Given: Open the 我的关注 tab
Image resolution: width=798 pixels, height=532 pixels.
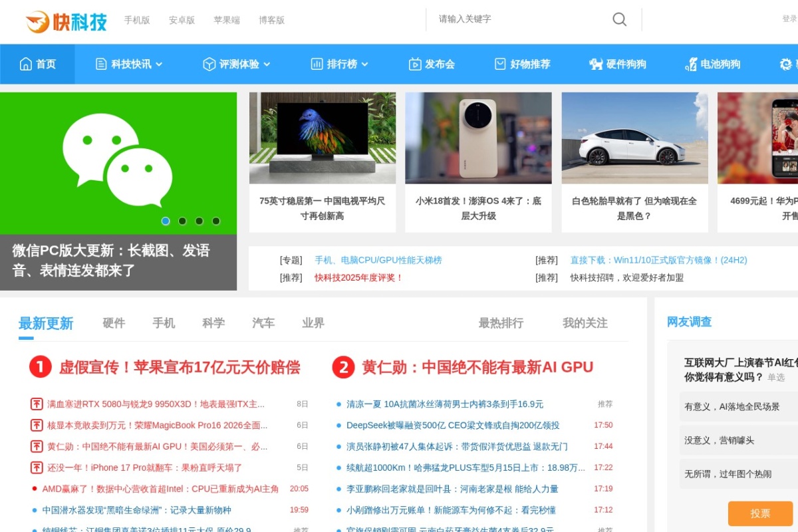Looking at the screenshot, I should (x=585, y=323).
